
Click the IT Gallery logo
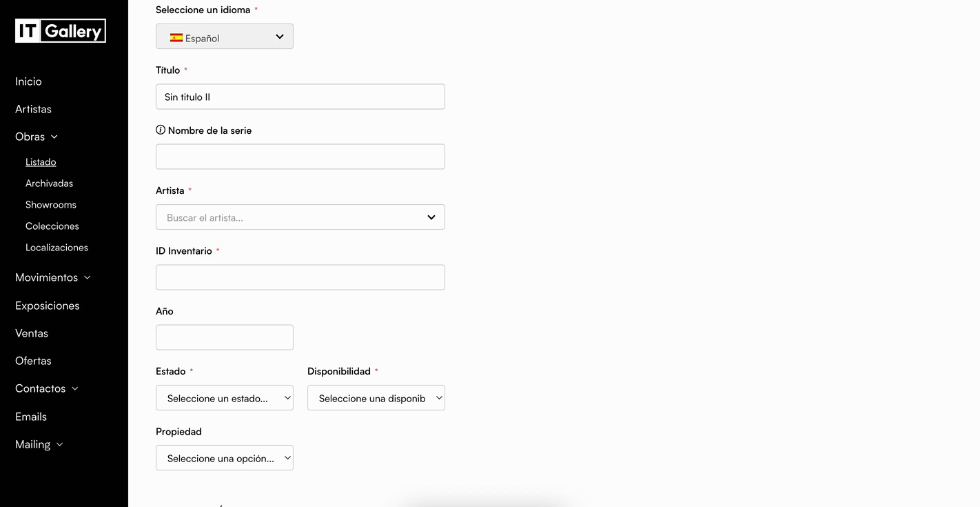pos(61,30)
